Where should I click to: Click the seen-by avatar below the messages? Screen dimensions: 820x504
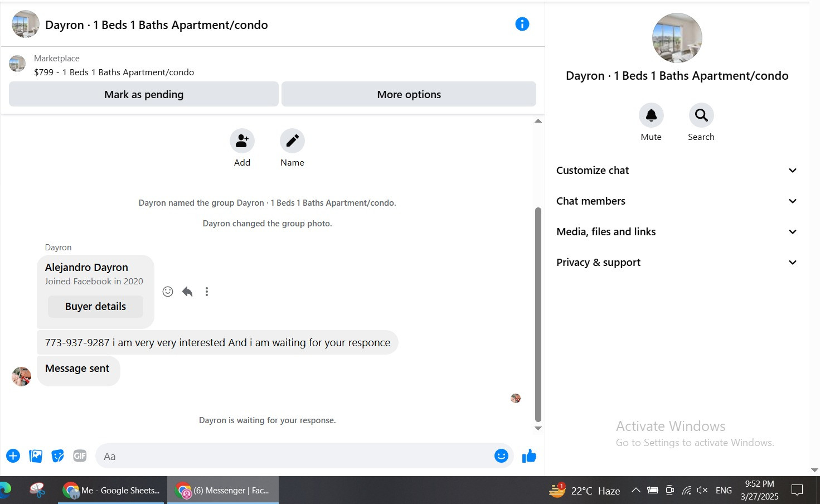point(516,398)
